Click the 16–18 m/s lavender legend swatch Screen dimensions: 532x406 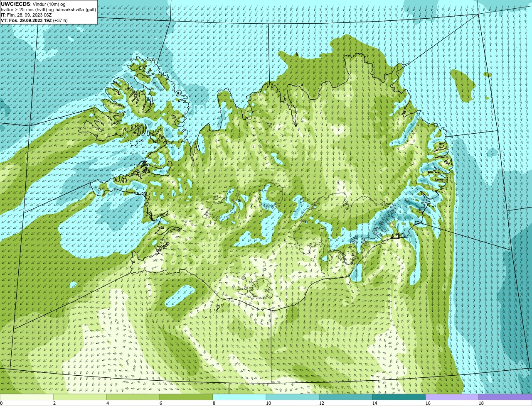[x=452, y=397]
